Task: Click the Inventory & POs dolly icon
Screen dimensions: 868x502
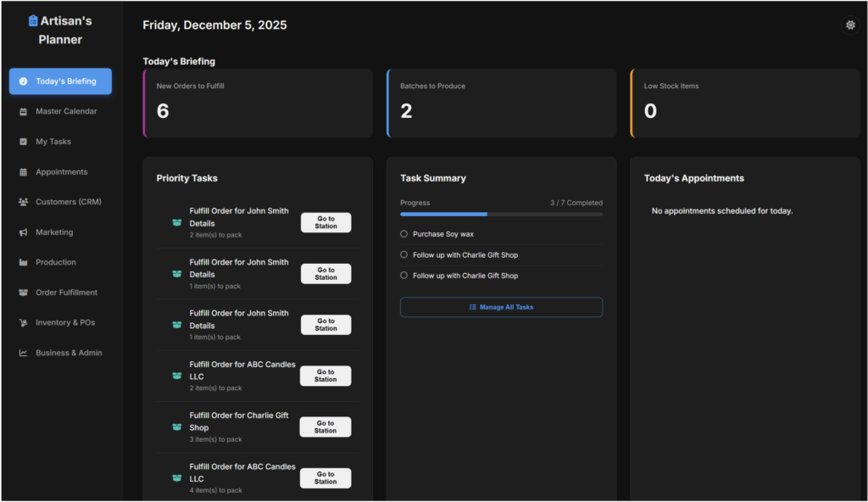Action: tap(24, 323)
